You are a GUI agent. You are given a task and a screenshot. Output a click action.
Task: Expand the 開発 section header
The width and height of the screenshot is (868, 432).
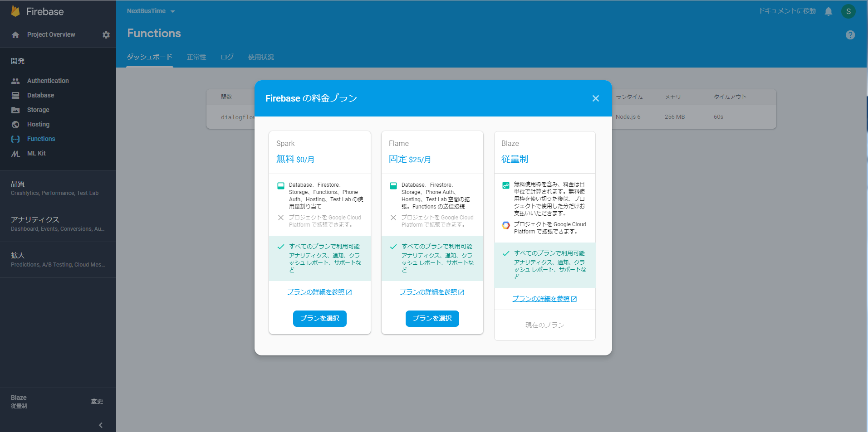[x=18, y=61]
